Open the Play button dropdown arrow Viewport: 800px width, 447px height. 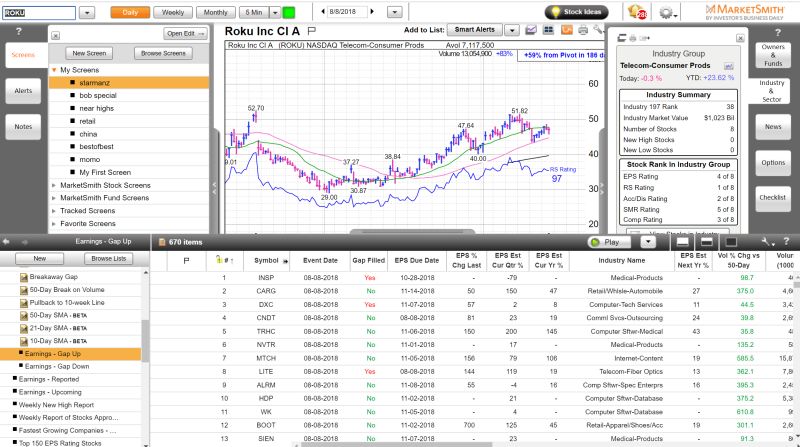(x=648, y=242)
